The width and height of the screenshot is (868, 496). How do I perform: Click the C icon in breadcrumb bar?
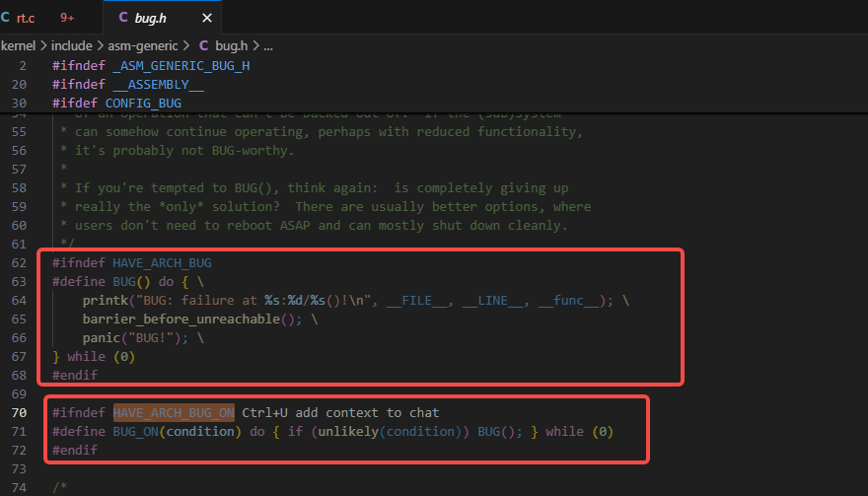(204, 46)
